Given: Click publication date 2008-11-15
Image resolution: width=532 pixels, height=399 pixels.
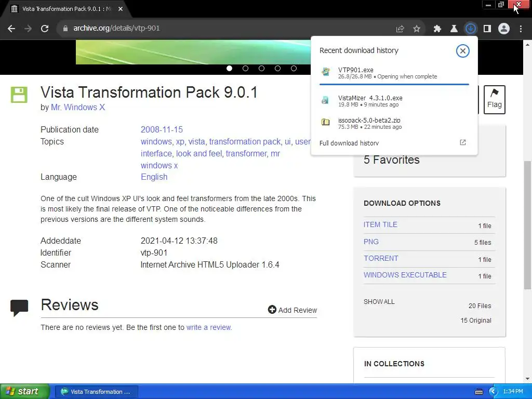Looking at the screenshot, I should (x=162, y=129).
